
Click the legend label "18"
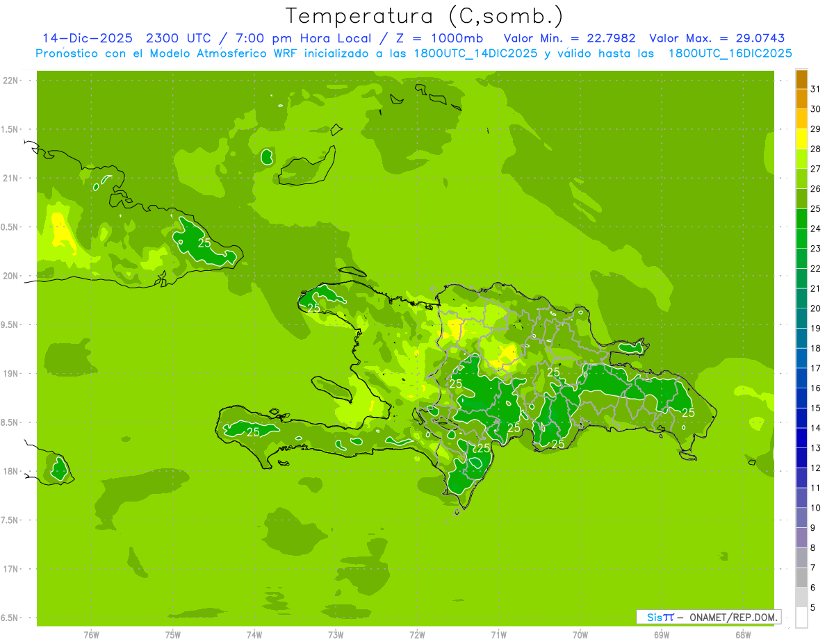tap(816, 349)
